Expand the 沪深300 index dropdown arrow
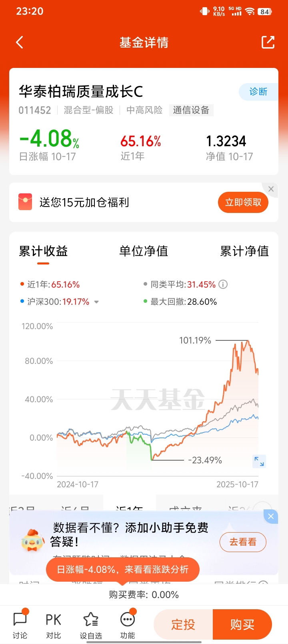 [x=96, y=302]
